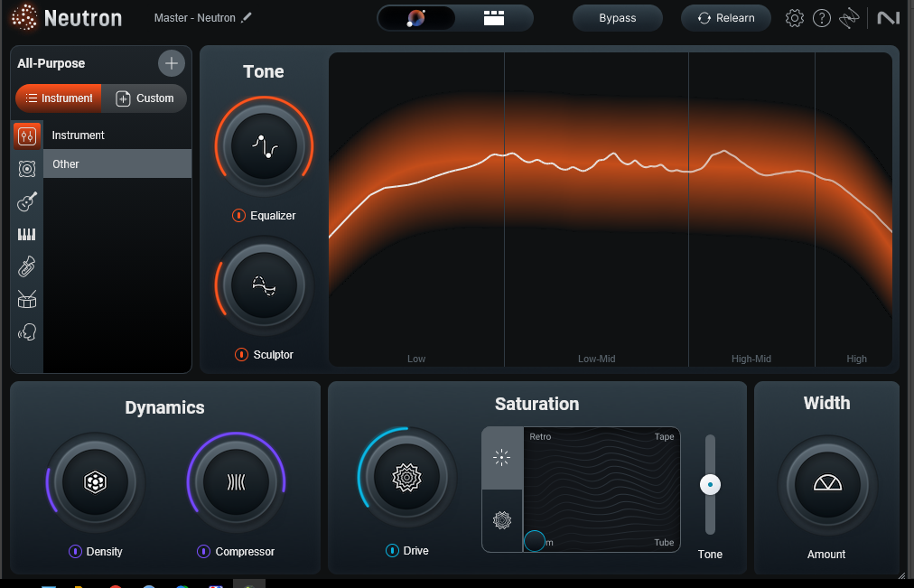Select Other in the instrument list

(x=117, y=164)
